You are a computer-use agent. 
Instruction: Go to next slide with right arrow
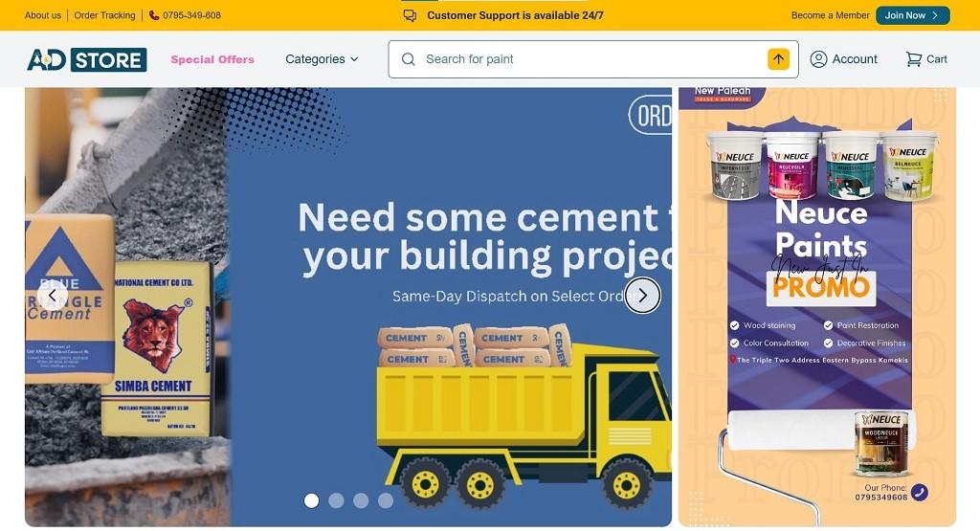[x=642, y=296]
